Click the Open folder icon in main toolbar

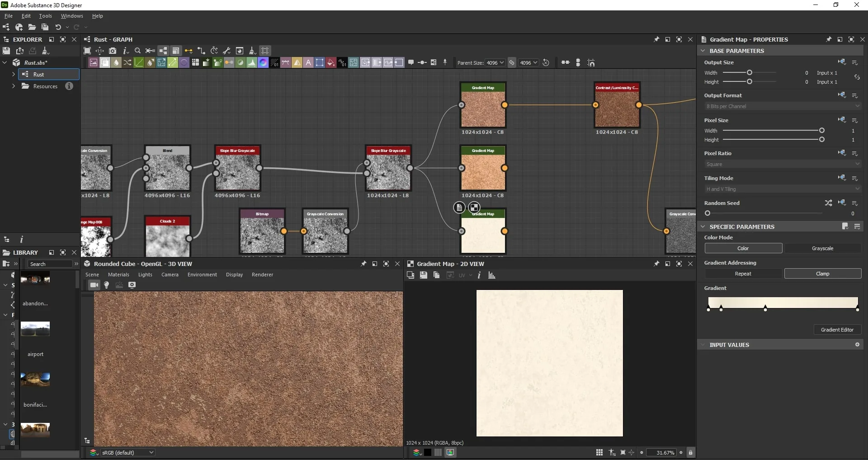[x=32, y=27]
